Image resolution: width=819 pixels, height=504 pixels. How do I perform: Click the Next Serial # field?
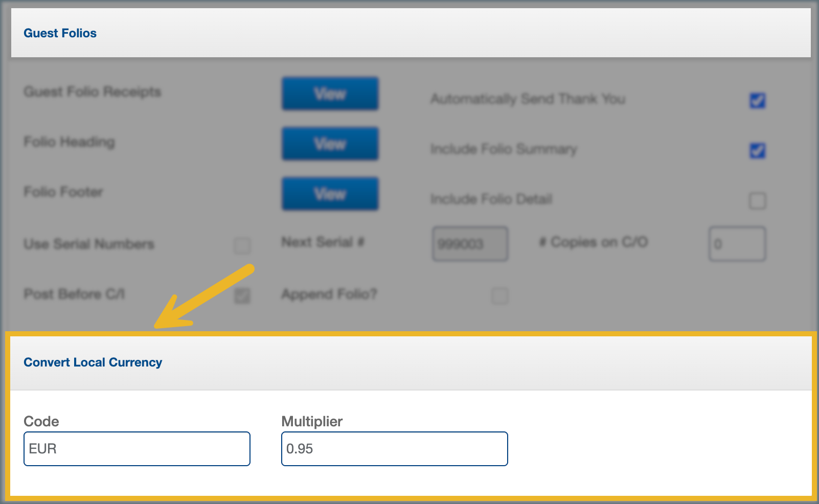[470, 244]
